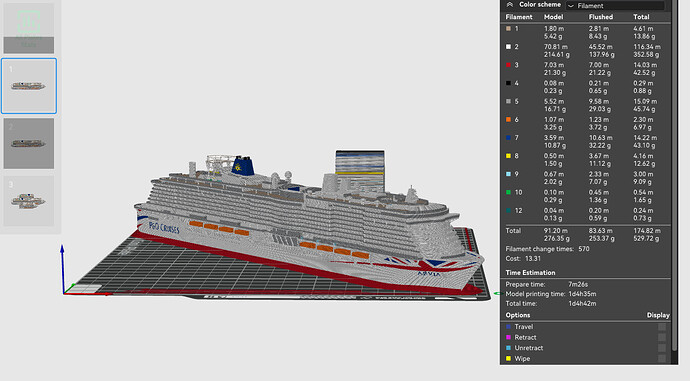Click the blue Travel legend color icon

509,327
